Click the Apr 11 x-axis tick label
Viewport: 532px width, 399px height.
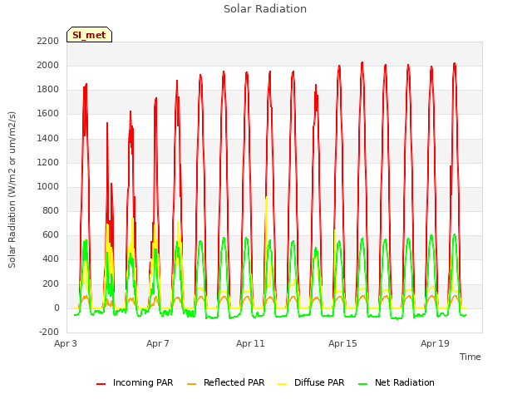coord(250,343)
